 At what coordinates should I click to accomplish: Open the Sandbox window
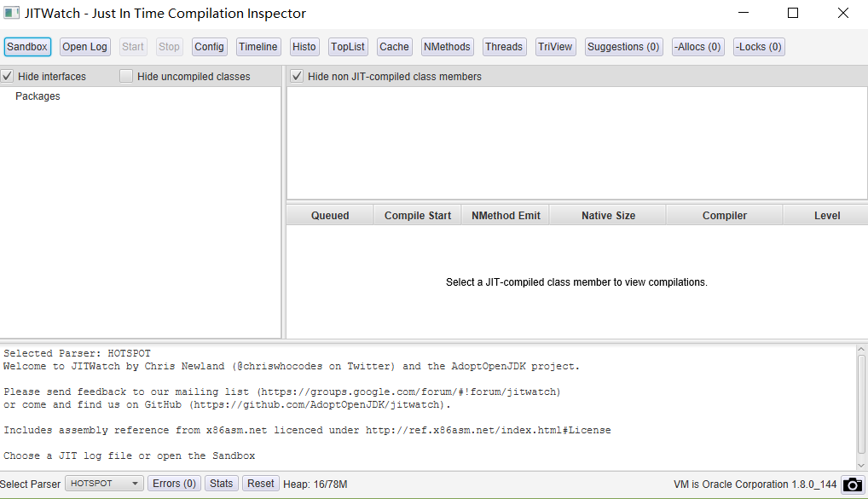click(x=27, y=47)
